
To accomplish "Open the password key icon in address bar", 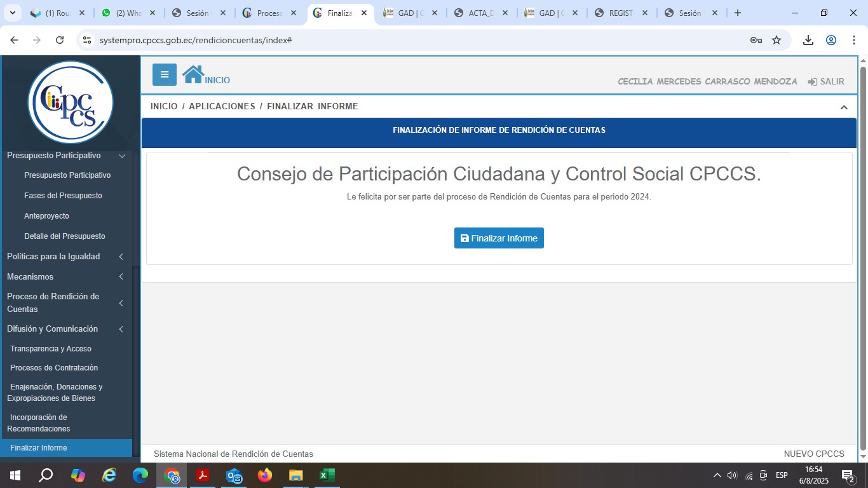I will click(756, 40).
